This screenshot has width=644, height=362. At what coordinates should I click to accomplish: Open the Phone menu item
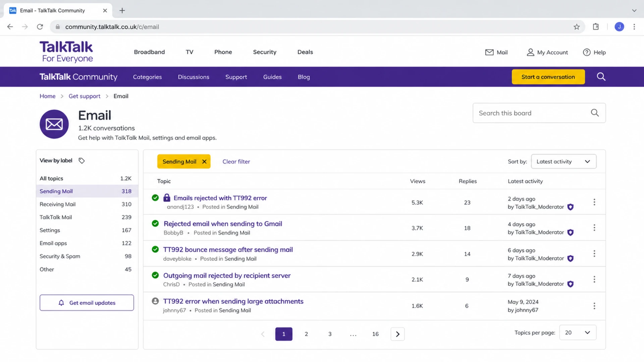223,52
